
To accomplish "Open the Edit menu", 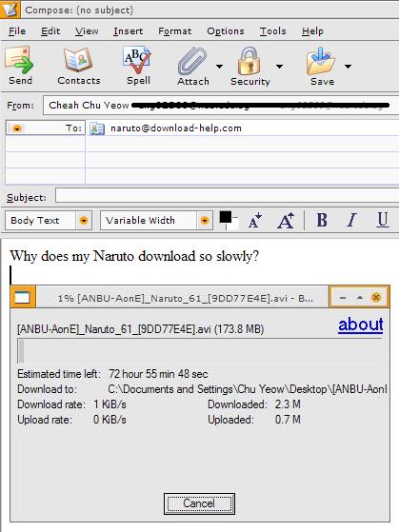I will tap(50, 31).
